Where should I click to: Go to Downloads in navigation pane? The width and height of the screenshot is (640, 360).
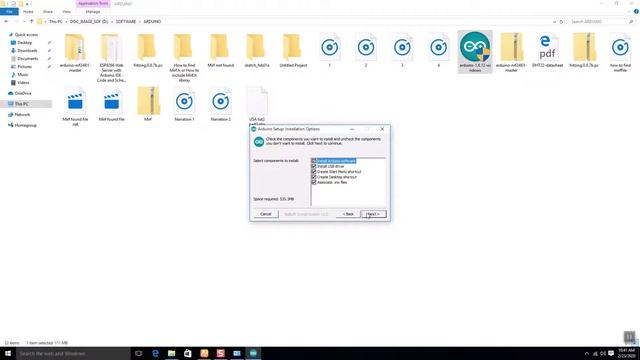[27, 51]
